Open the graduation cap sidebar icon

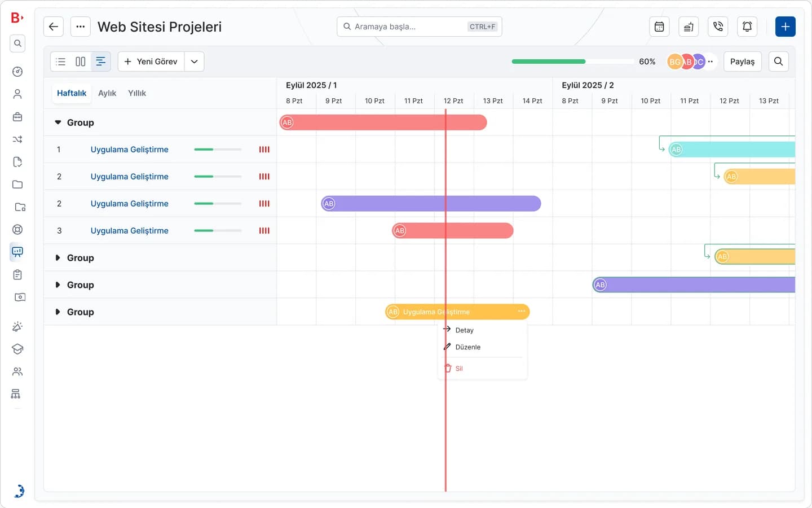pyautogui.click(x=17, y=349)
